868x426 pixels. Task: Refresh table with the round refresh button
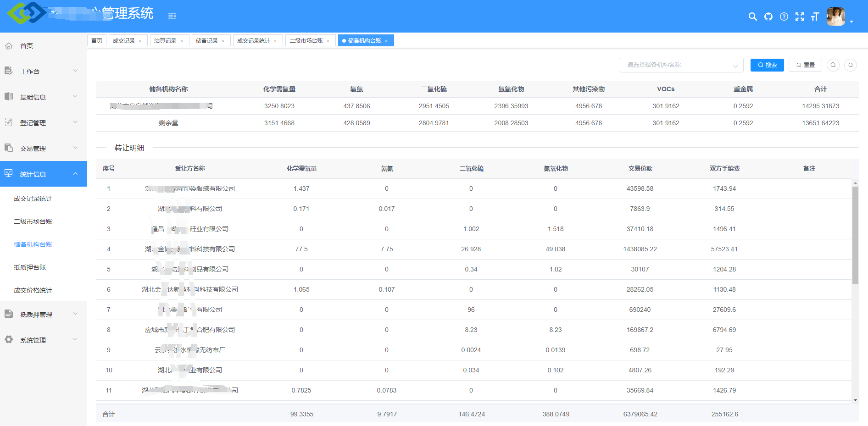[x=851, y=65]
